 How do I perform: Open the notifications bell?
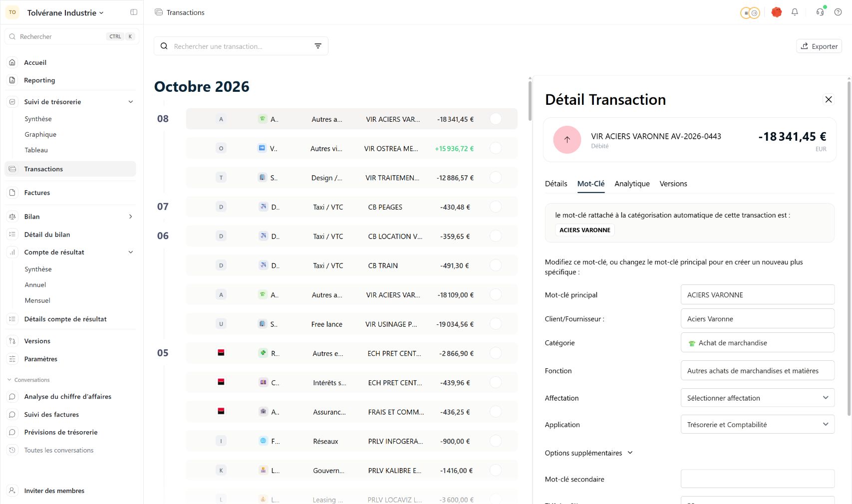click(x=795, y=12)
